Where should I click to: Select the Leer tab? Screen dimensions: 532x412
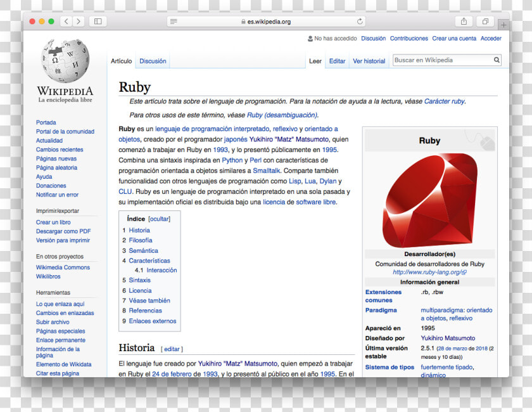(315, 61)
